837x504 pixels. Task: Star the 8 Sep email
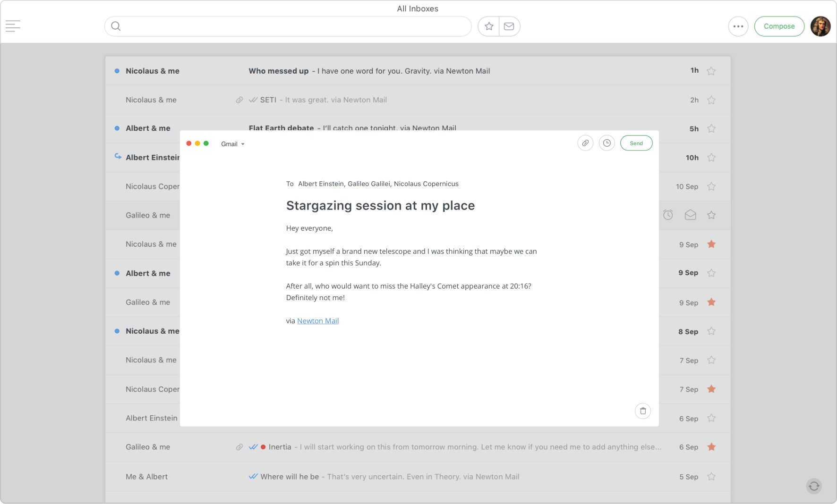coord(711,331)
